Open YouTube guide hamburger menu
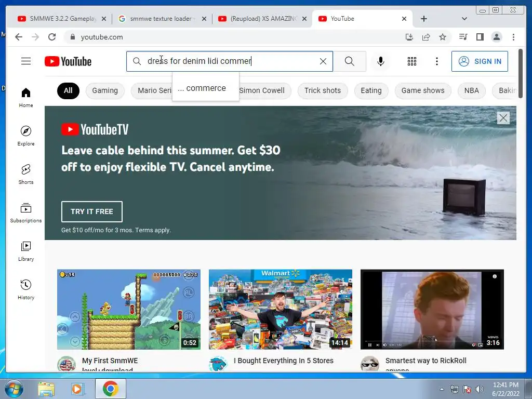The image size is (532, 399). click(26, 61)
